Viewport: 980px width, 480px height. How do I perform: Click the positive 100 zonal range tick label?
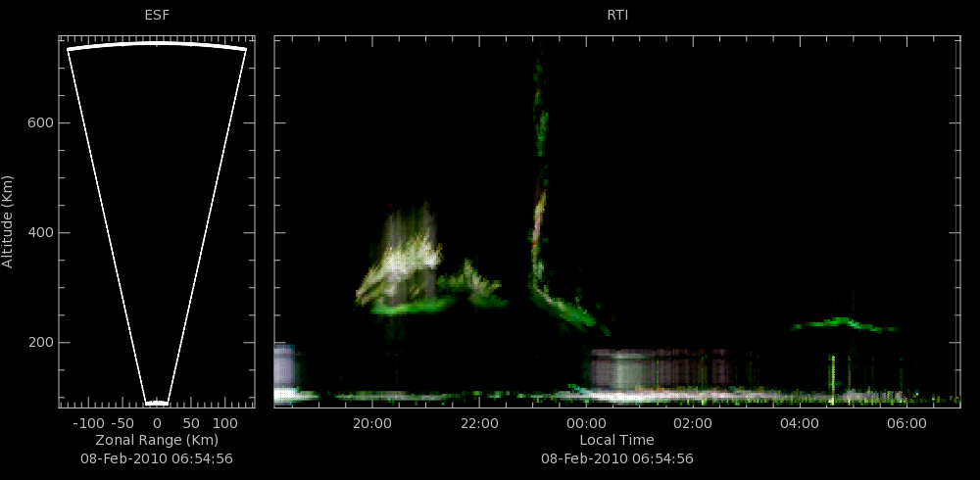[x=225, y=423]
